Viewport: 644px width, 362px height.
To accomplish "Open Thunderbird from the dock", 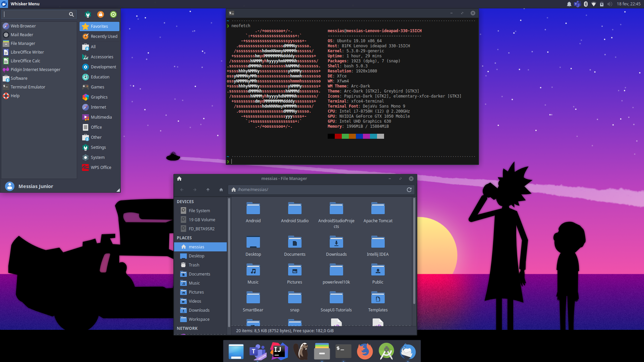I will point(408,351).
